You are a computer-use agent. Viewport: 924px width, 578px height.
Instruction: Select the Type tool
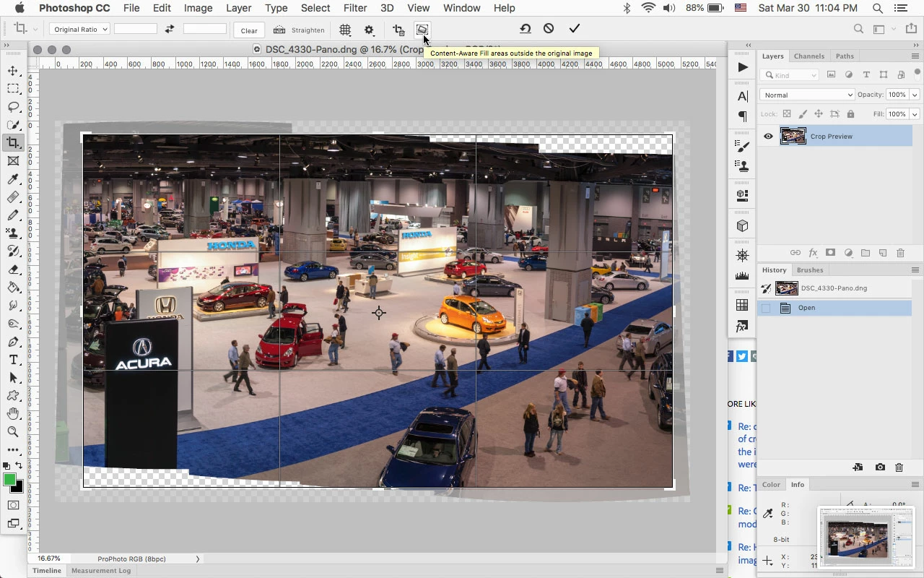coord(13,360)
